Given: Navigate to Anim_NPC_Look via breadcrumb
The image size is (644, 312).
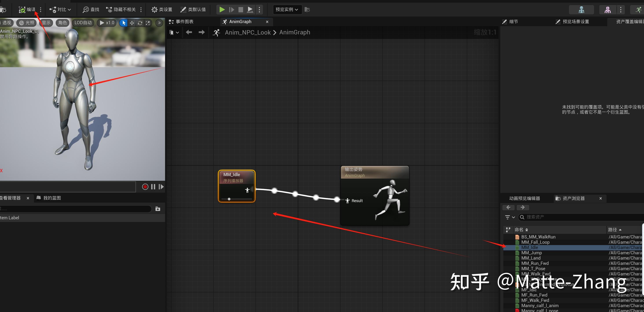Looking at the screenshot, I should pos(248,32).
